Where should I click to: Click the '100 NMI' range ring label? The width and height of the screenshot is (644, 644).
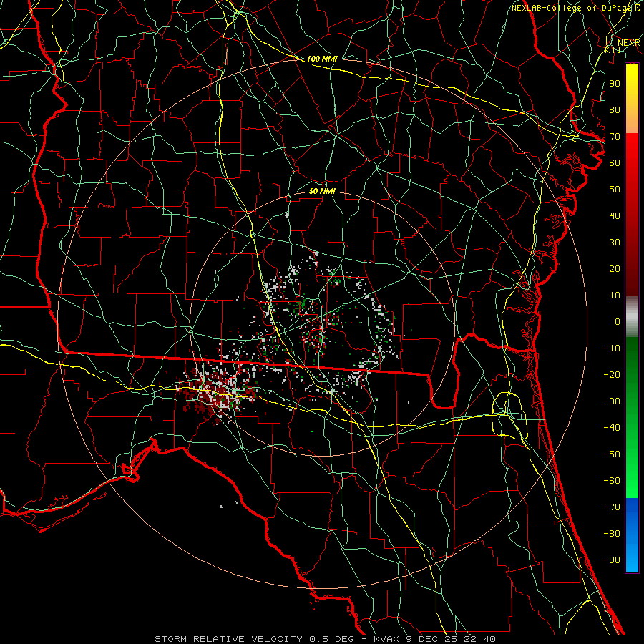pos(322,59)
